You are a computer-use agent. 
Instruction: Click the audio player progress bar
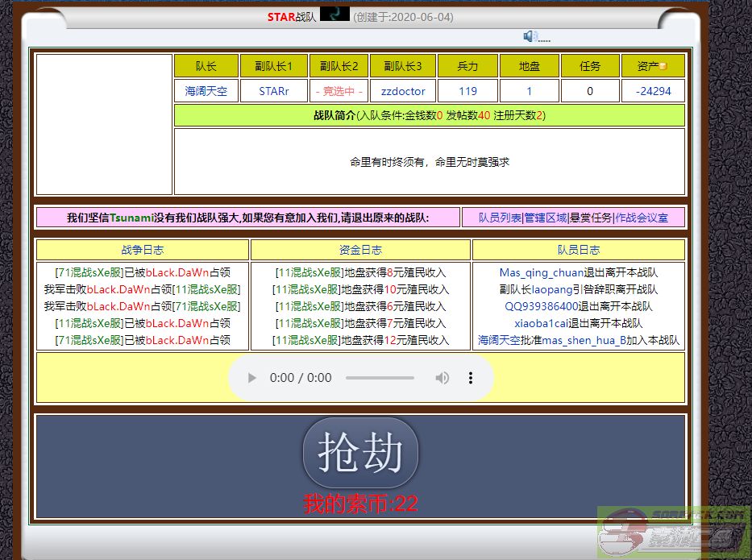[x=380, y=378]
